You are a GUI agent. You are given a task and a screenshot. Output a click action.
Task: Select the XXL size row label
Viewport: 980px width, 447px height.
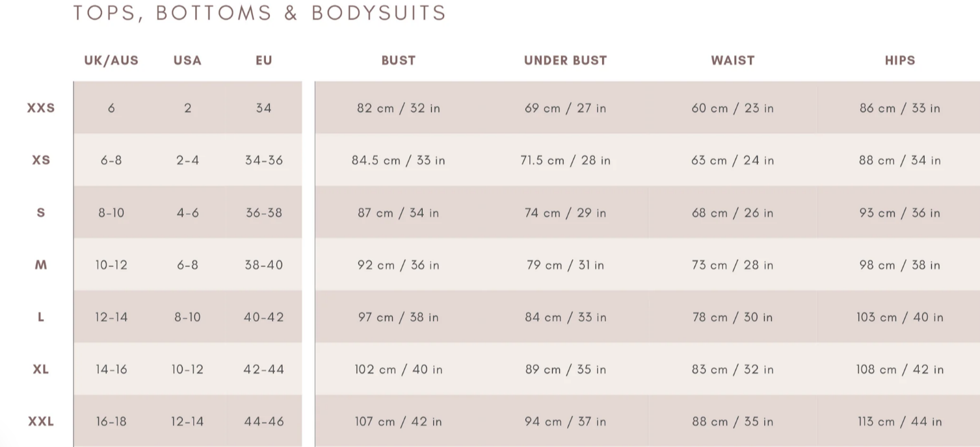(x=41, y=422)
